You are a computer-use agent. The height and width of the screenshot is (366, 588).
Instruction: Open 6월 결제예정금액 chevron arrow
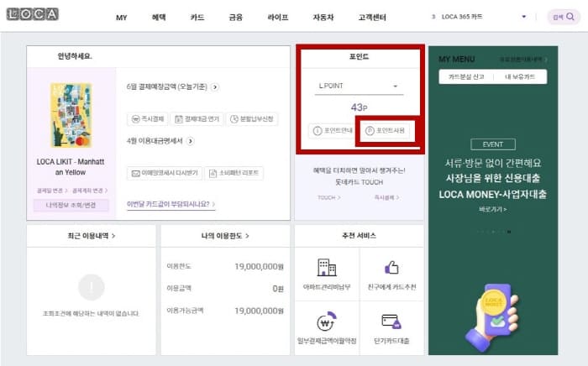pos(215,87)
